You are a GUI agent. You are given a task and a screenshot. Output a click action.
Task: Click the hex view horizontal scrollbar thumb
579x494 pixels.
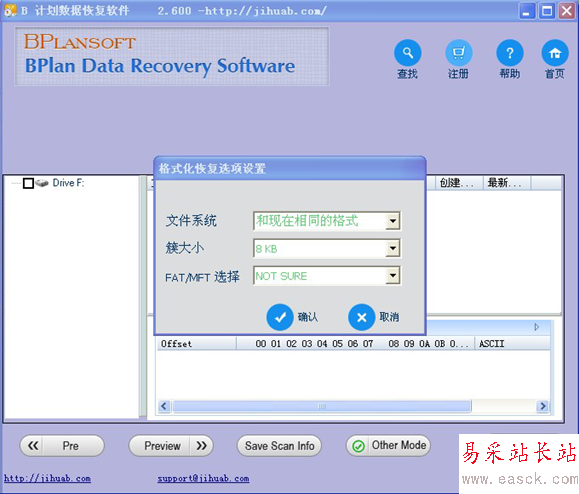[322, 406]
